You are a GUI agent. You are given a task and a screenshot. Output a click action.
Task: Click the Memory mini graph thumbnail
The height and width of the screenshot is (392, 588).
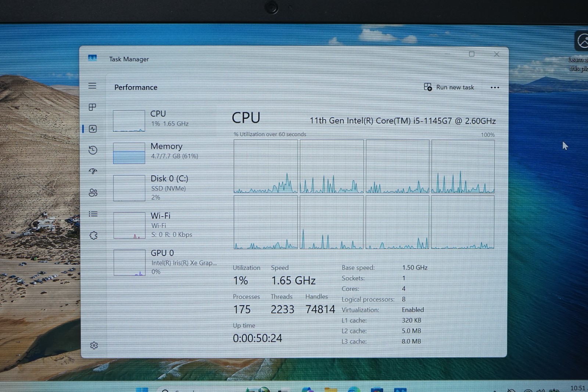pos(129,153)
